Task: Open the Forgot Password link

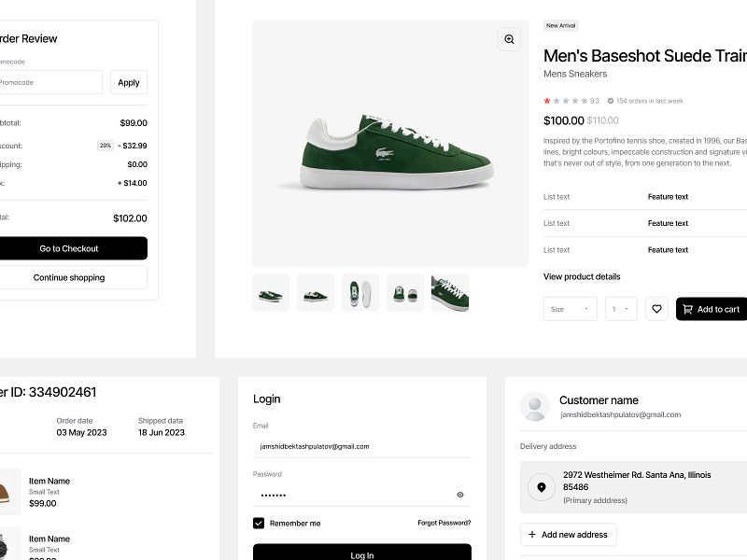Action: [445, 523]
